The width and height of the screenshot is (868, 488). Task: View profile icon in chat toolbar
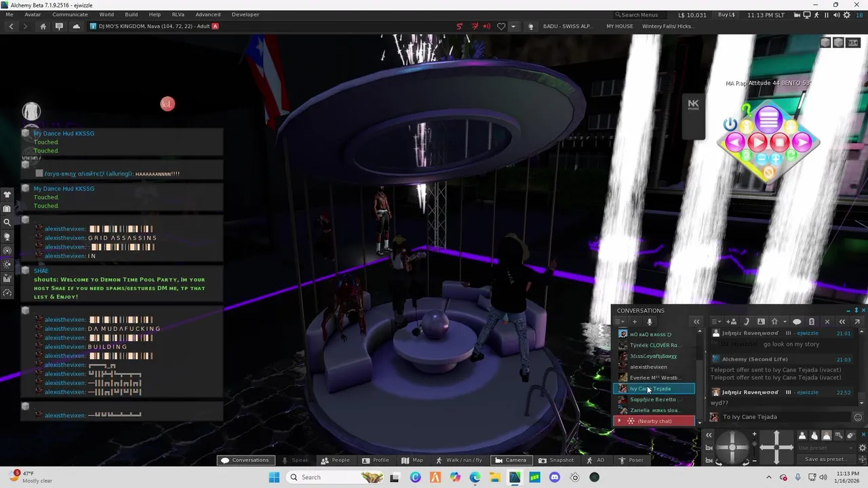[x=761, y=322]
